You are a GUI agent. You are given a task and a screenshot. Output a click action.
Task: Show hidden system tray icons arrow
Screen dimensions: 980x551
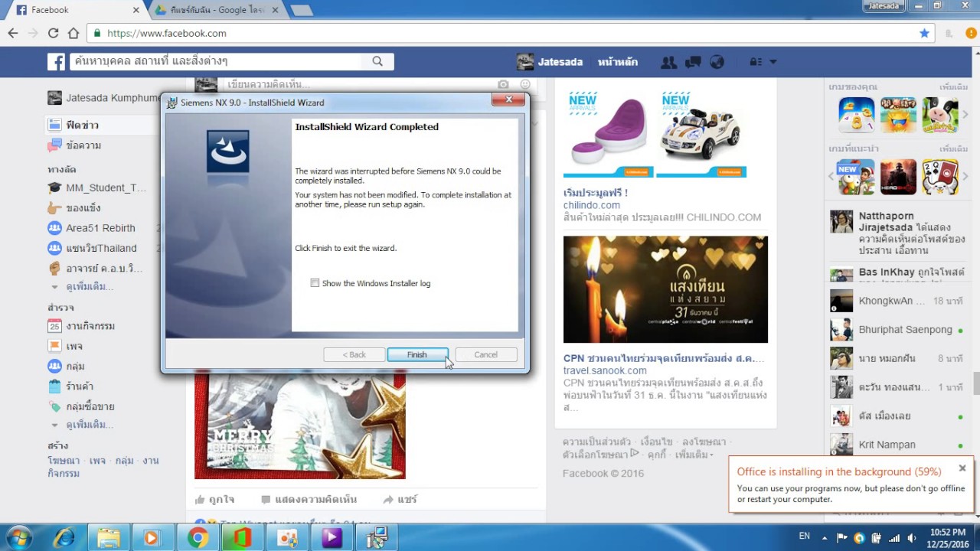tap(824, 538)
